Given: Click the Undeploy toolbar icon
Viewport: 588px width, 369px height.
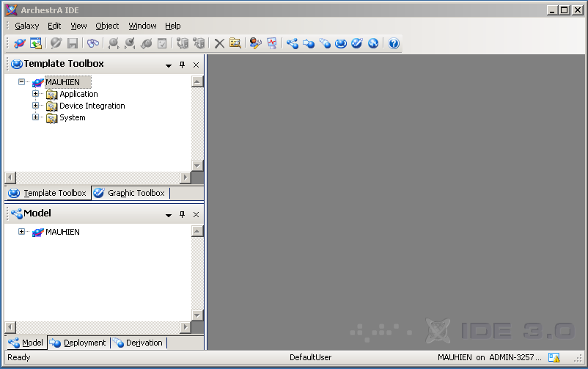Looking at the screenshot, I should [x=199, y=43].
